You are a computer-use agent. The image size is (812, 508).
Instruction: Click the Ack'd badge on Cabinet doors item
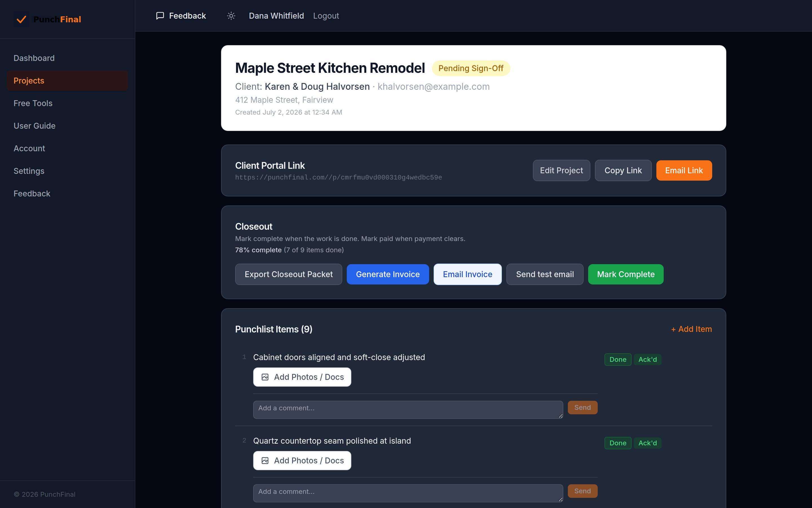pyautogui.click(x=648, y=360)
